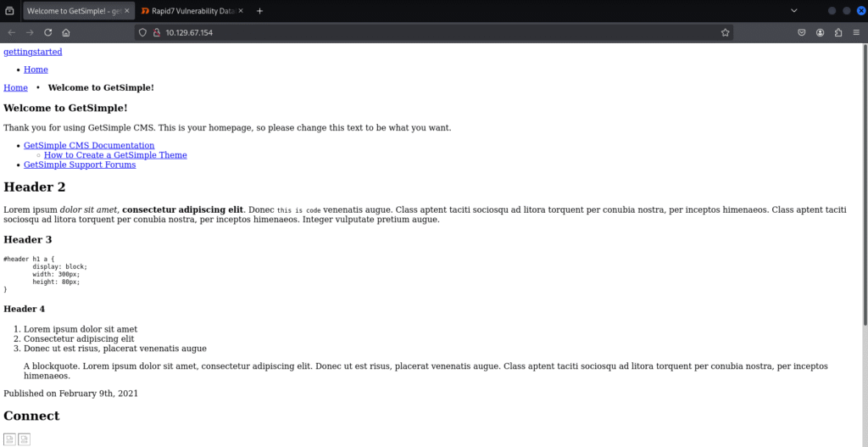Open the Firefox account icon
Image resolution: width=868 pixels, height=447 pixels.
(x=820, y=33)
